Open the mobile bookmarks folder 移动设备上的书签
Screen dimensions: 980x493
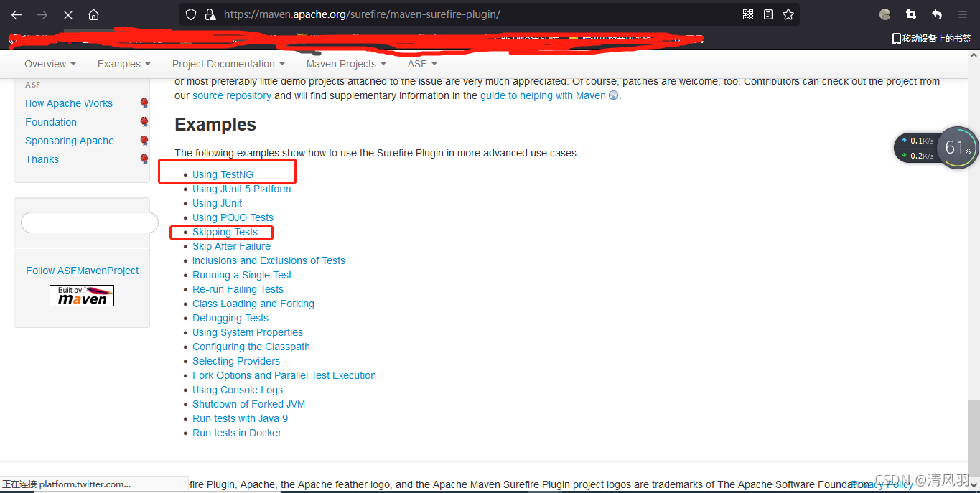tap(932, 39)
